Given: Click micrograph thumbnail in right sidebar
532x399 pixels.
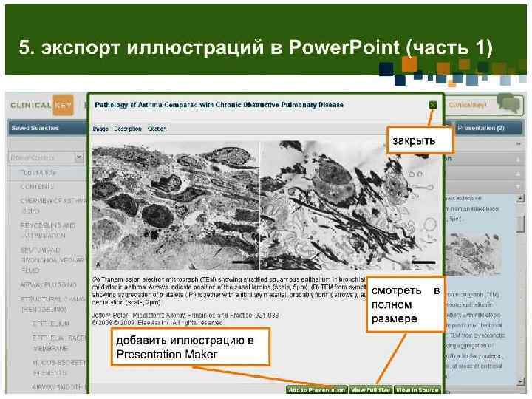Looking at the screenshot, I should [474, 254].
